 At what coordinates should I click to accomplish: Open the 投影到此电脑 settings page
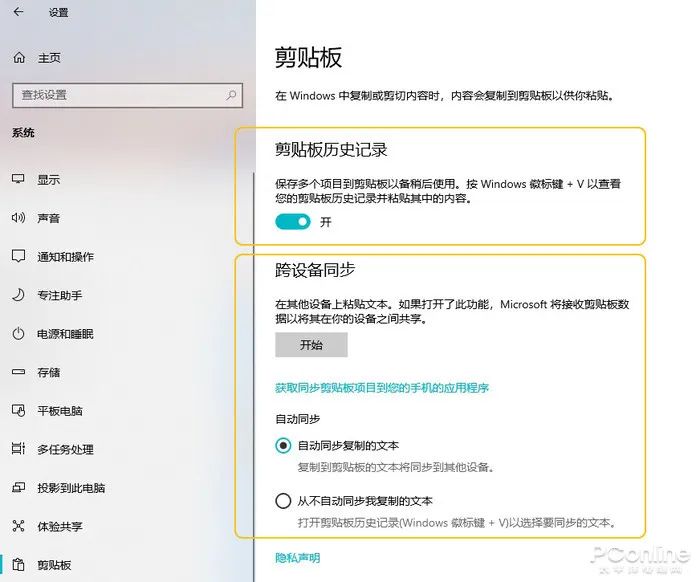pos(71,488)
